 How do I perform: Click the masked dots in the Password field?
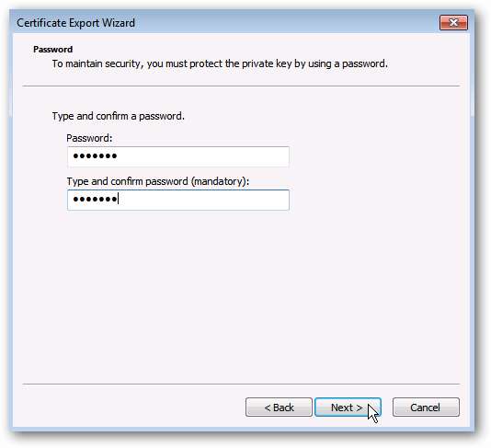pyautogui.click(x=95, y=155)
